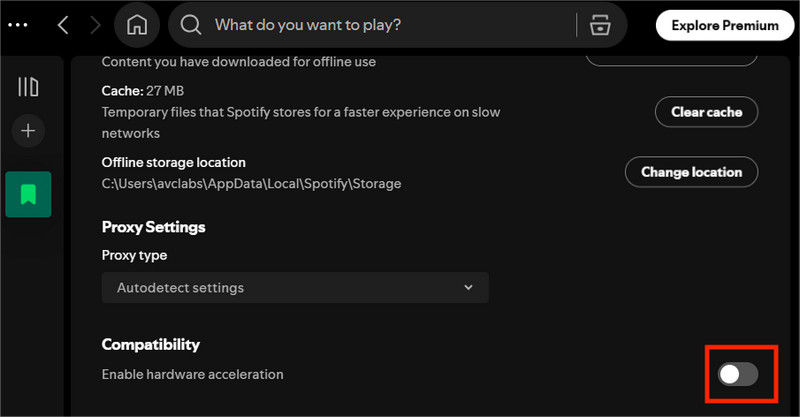Click the Proxy Settings heading
This screenshot has width=800, height=417.
(153, 227)
